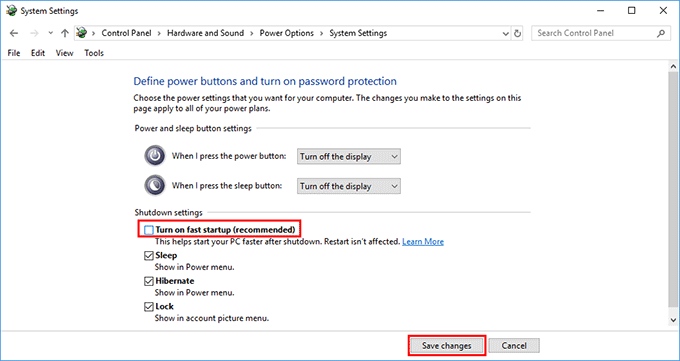Screen dimensions: 680x361
Task: Open the File menu
Action: tap(14, 53)
